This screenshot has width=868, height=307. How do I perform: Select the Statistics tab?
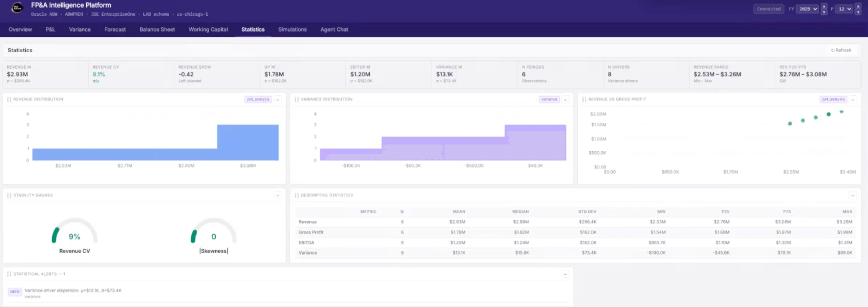(x=253, y=30)
